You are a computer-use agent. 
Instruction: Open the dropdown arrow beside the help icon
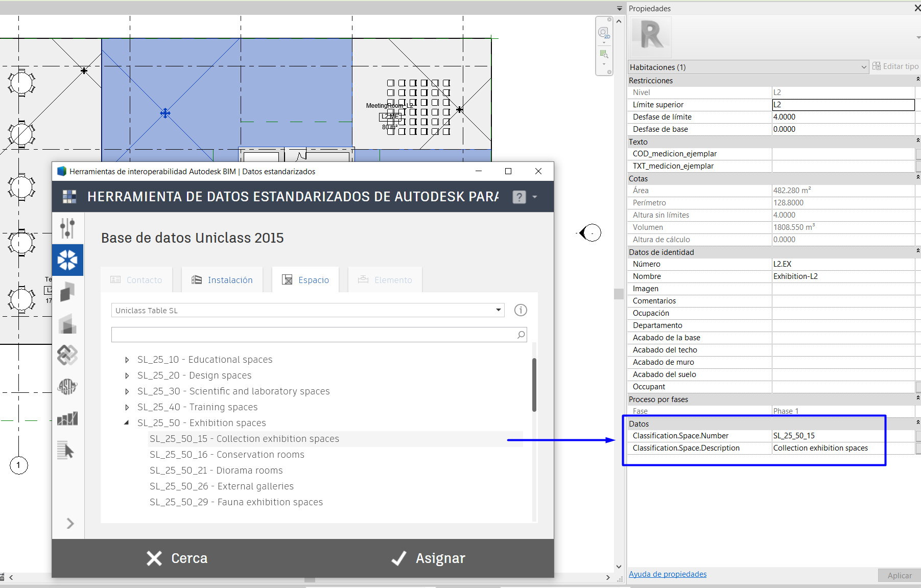535,197
